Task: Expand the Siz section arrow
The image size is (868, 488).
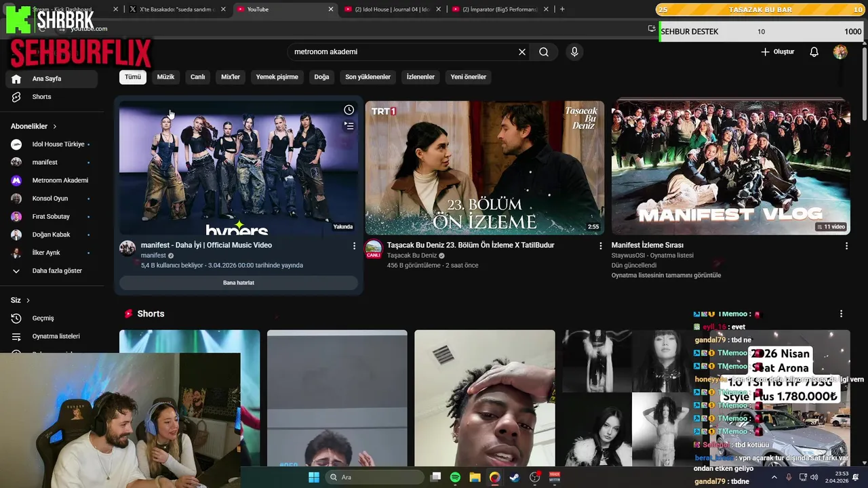Action: [28, 300]
